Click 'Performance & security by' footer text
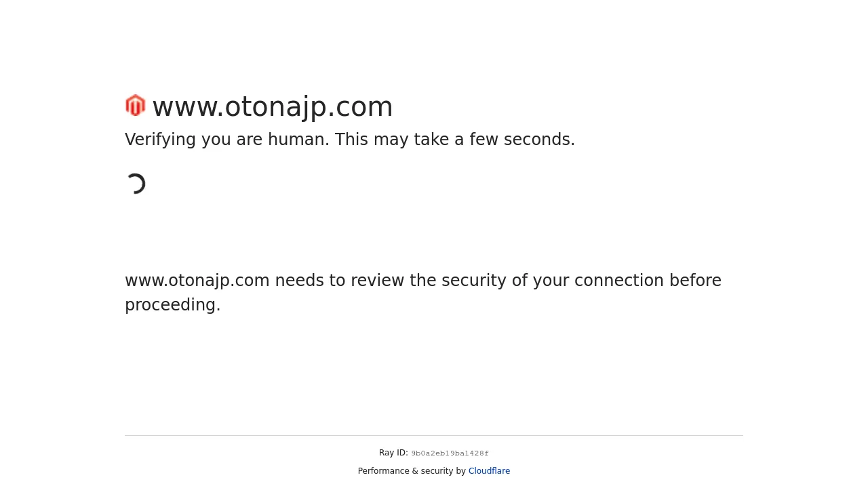Viewport: 868px width, 488px height. 412,471
